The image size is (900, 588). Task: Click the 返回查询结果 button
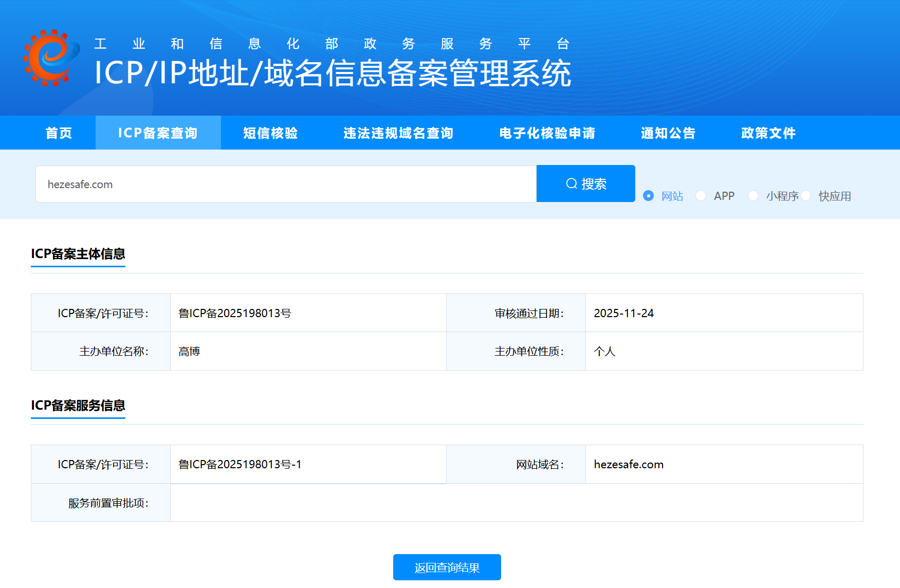coord(447,567)
